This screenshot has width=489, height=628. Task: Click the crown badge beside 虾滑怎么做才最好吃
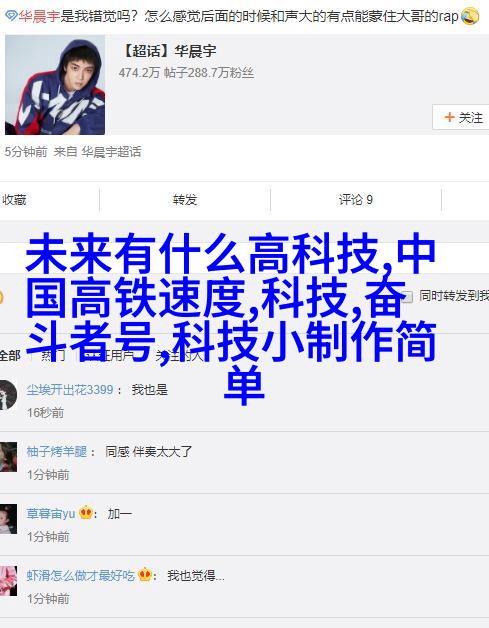[x=145, y=575]
